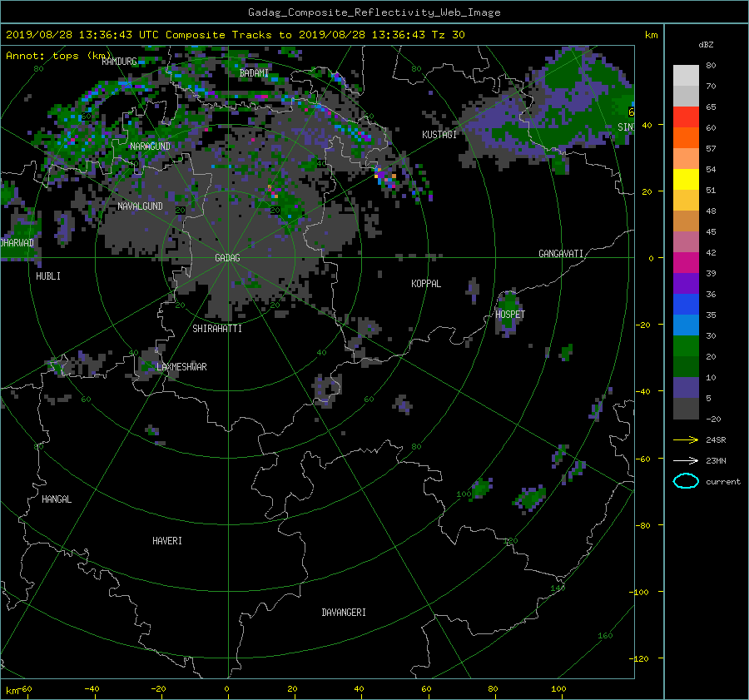Select the red 65 dBZ color swatch
749x700 pixels.
point(686,117)
